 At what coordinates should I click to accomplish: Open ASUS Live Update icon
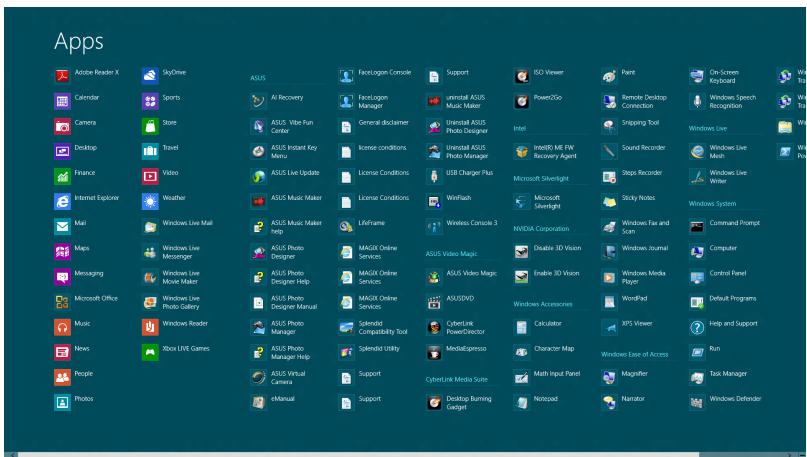pyautogui.click(x=258, y=177)
